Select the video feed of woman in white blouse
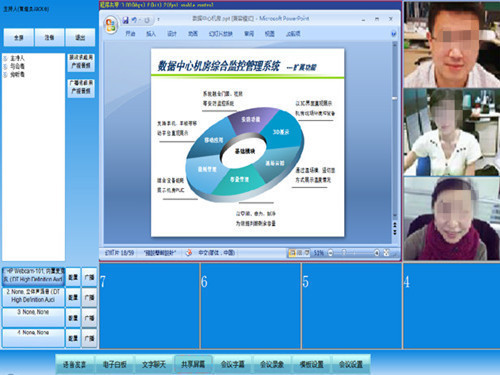Screen dimensions: 500x375 tap(452, 132)
